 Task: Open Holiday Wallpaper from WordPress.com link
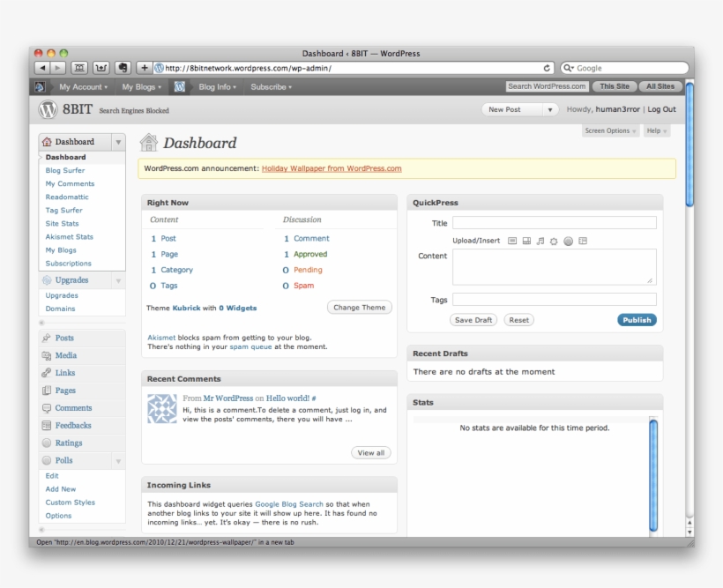[332, 168]
